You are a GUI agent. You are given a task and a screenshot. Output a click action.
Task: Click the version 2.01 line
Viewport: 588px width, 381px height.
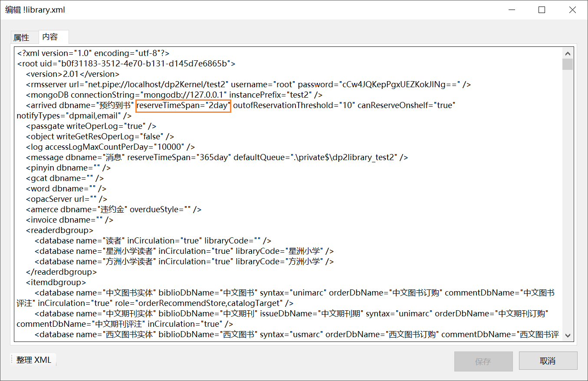tap(72, 74)
